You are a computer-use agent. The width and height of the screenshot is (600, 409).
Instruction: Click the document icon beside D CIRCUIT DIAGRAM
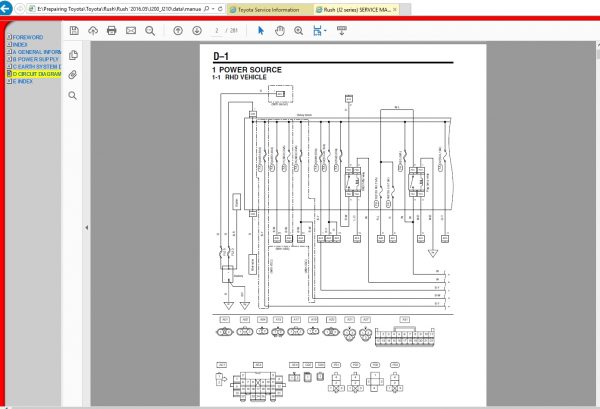coord(10,74)
